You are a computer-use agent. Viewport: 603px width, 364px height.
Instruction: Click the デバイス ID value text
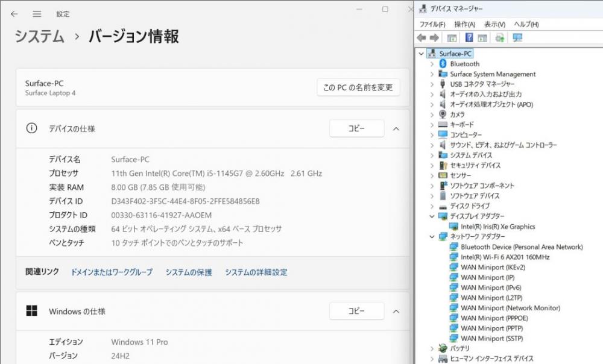point(185,201)
